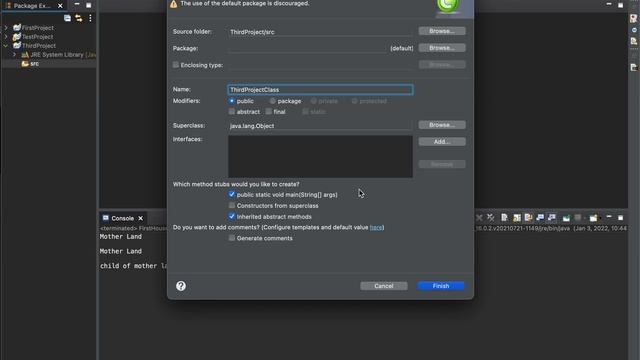Uncheck Inherited abstract methods checkbox
Viewport: 640px width, 360px height.
point(232,216)
